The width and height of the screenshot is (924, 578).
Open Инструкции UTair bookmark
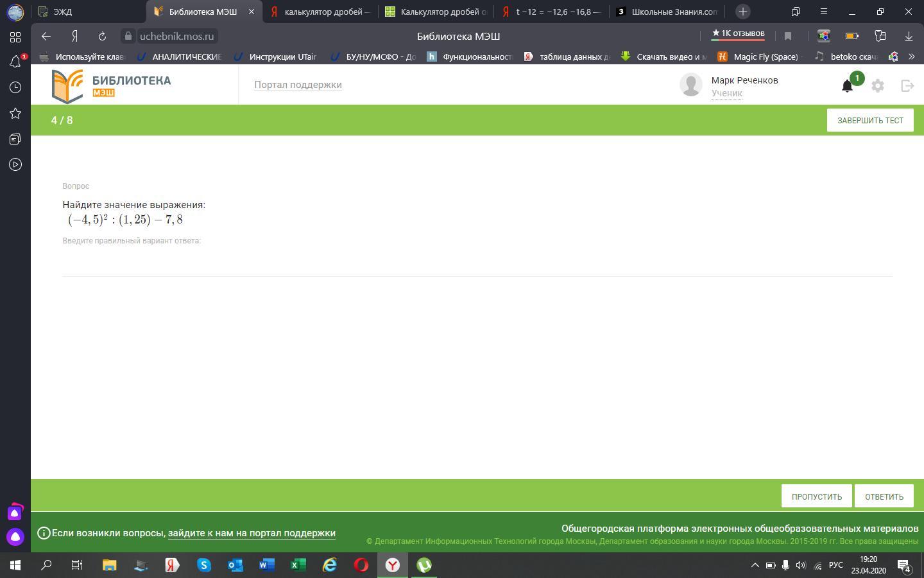coord(275,57)
